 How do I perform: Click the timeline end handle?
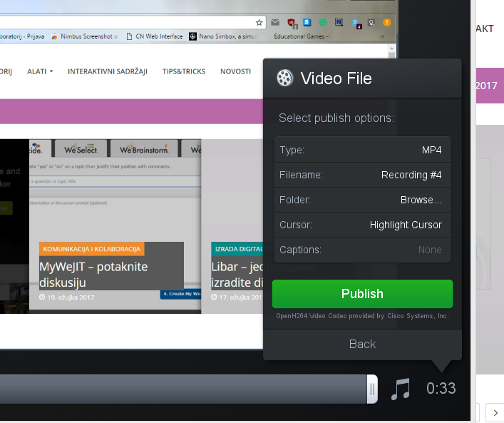tap(372, 389)
